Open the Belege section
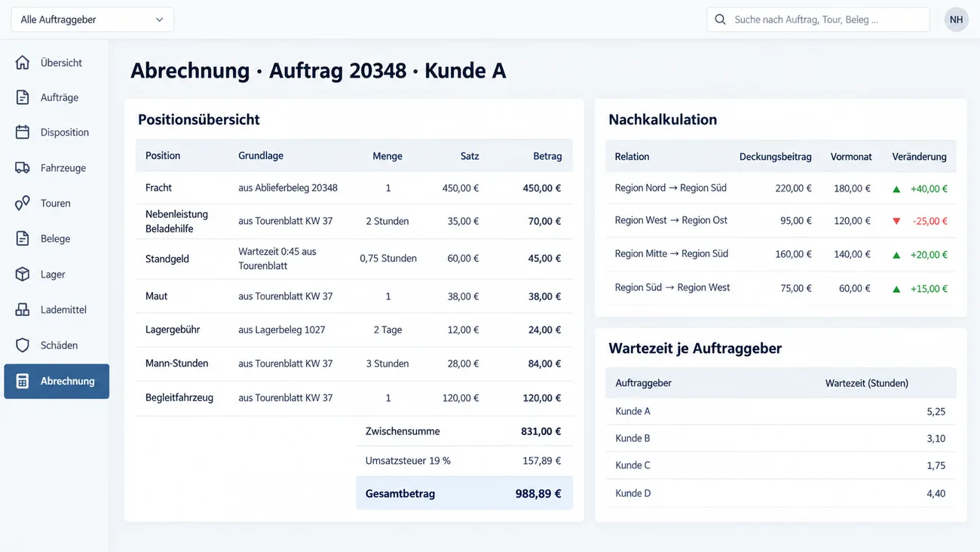 (x=57, y=238)
